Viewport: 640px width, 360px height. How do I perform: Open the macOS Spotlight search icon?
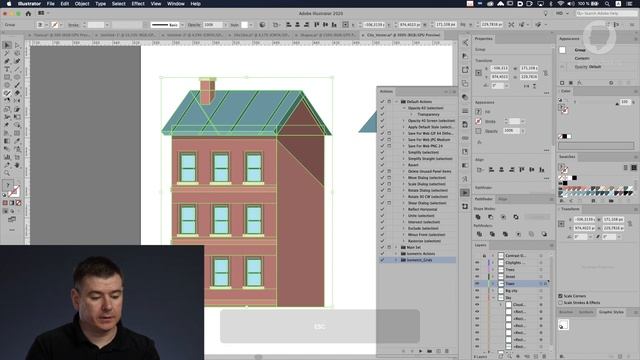(x=607, y=4)
